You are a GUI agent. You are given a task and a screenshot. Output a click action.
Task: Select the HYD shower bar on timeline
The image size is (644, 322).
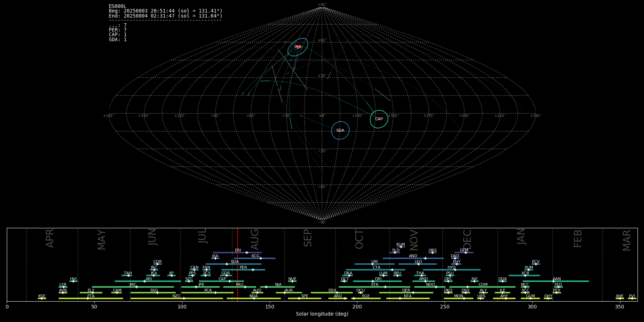coord(452,270)
